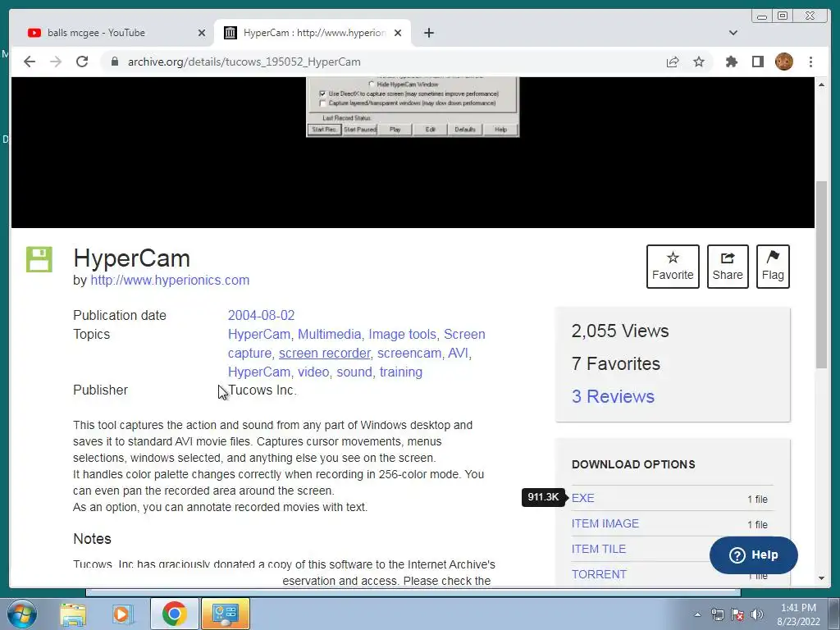Open the screencam topic link
Viewport: 840px width, 630px height.
pyautogui.click(x=409, y=353)
